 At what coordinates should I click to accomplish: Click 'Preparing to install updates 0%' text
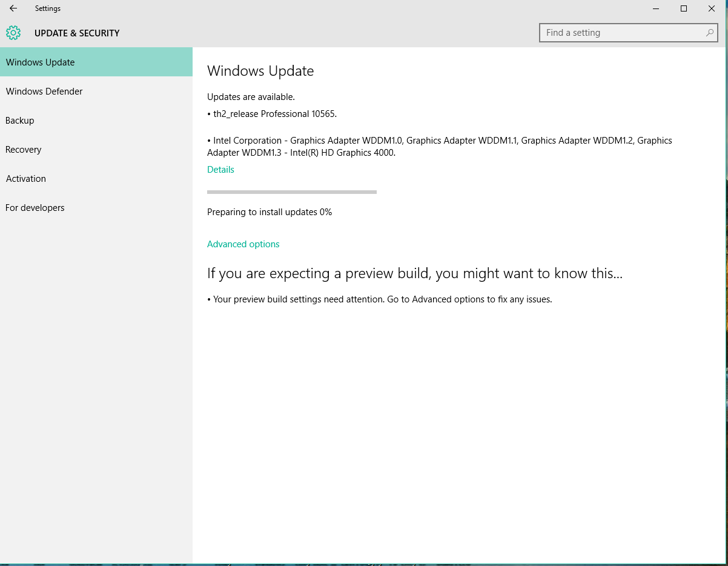[270, 212]
